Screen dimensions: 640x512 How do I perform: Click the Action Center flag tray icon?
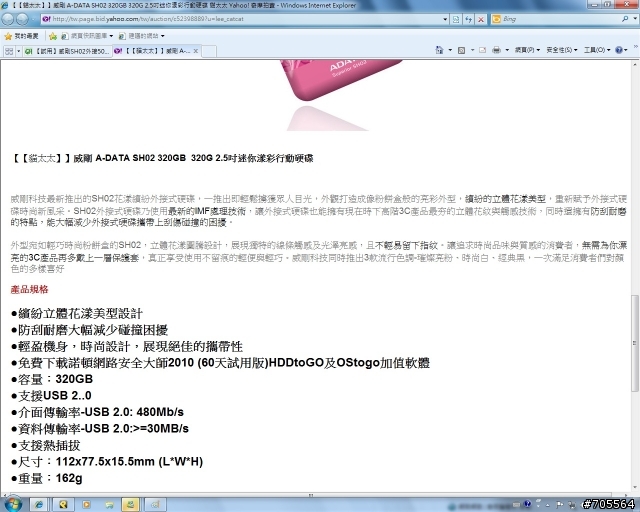tap(559, 504)
